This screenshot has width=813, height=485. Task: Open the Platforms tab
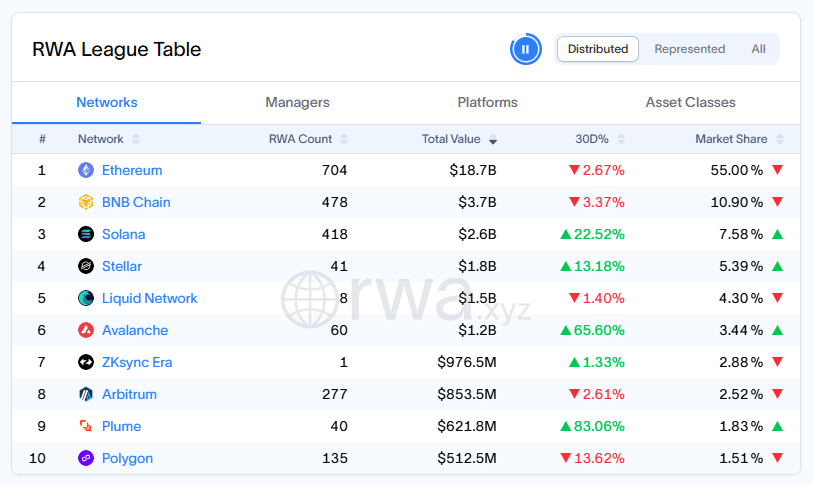click(x=487, y=102)
